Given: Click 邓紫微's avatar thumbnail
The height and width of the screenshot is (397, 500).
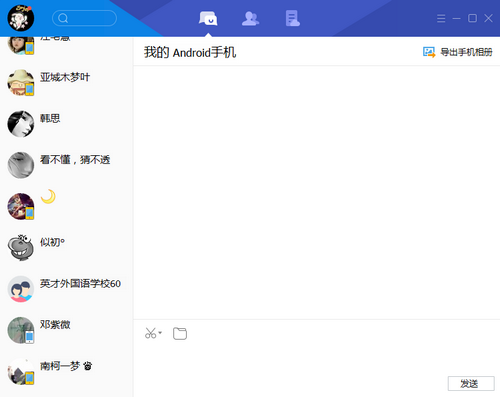Looking at the screenshot, I should [x=21, y=331].
